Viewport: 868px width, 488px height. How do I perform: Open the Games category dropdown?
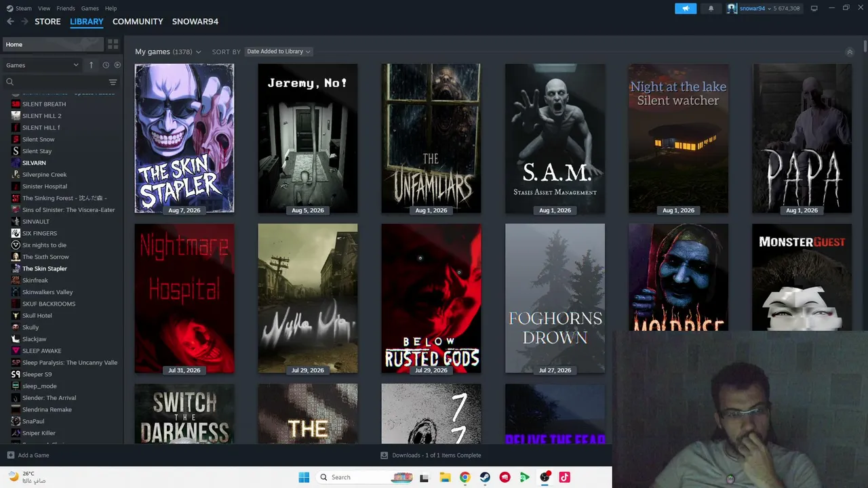click(42, 65)
